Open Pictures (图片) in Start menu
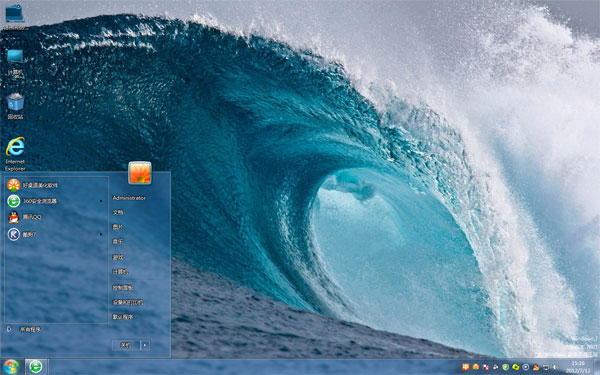This screenshot has height=375, width=600. tap(117, 227)
